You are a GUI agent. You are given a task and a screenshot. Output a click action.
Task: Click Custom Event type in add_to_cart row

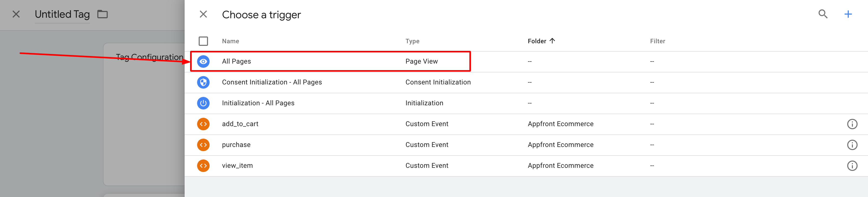pos(426,124)
